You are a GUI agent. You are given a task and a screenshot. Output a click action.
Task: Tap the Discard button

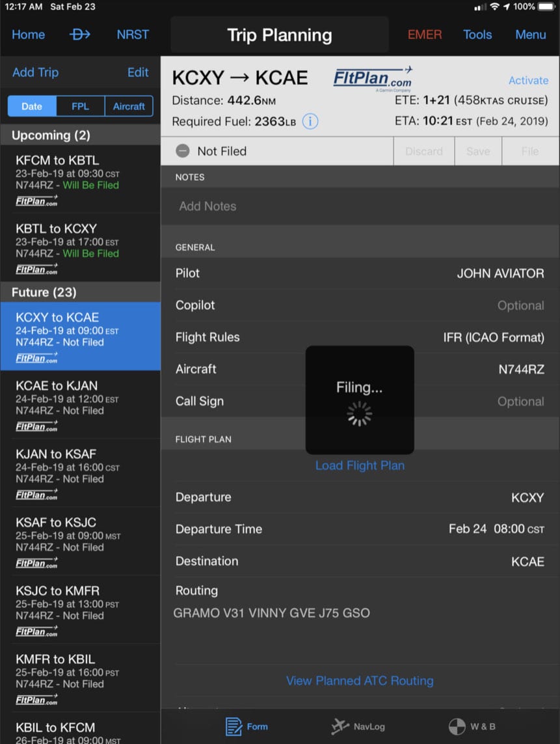[x=424, y=151]
